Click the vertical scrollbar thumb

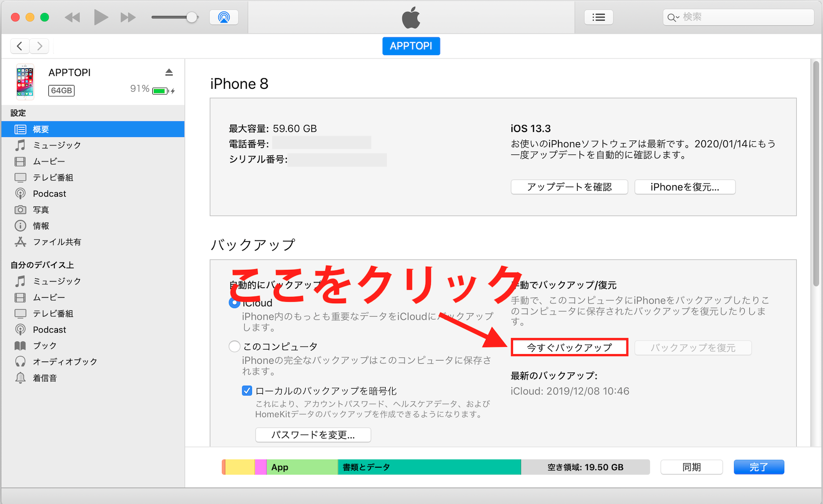(816, 174)
